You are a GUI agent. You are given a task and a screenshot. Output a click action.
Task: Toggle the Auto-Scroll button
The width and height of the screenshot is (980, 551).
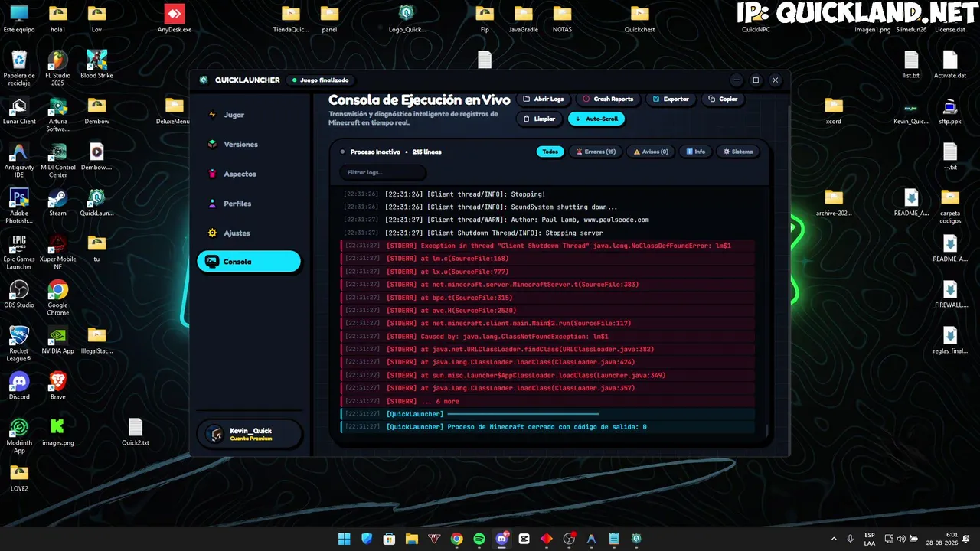(596, 119)
